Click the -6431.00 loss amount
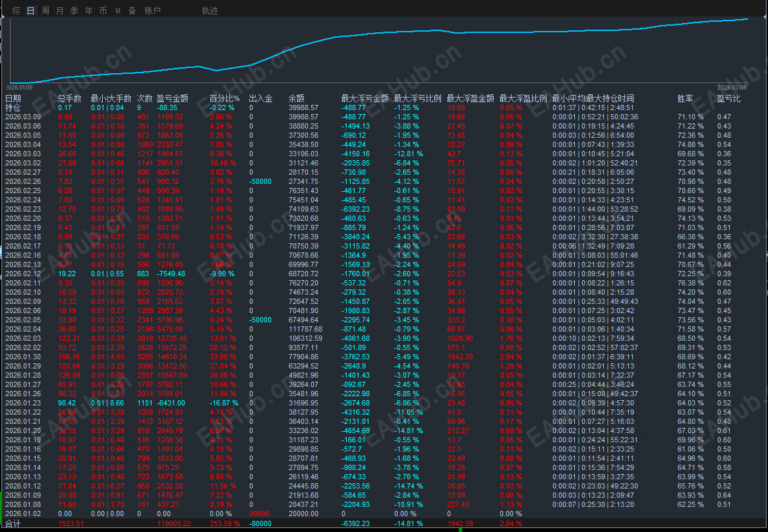This screenshot has width=768, height=532. [171, 403]
